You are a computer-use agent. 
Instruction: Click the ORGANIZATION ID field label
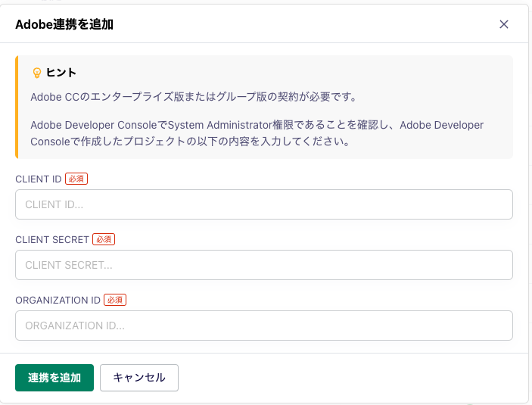coord(58,300)
